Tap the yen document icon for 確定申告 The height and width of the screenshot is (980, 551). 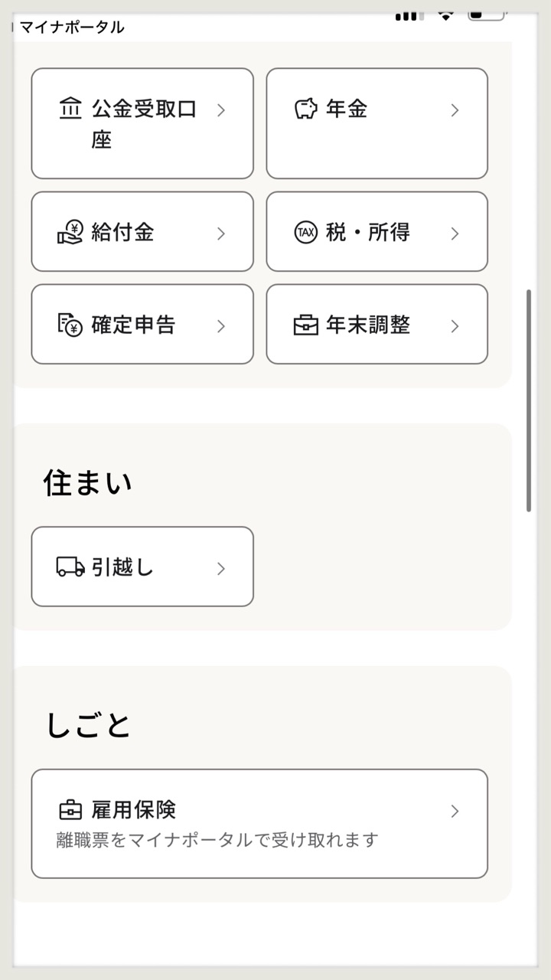70,325
